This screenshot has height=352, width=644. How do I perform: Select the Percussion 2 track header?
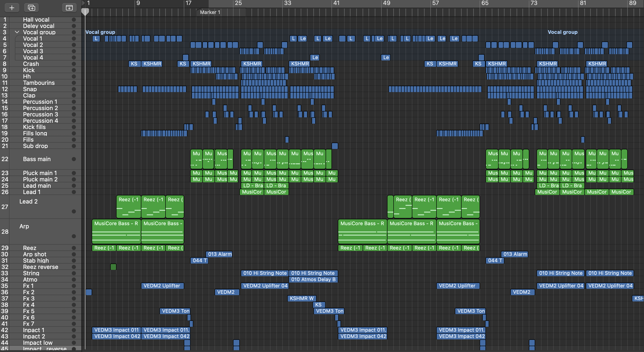coord(40,108)
